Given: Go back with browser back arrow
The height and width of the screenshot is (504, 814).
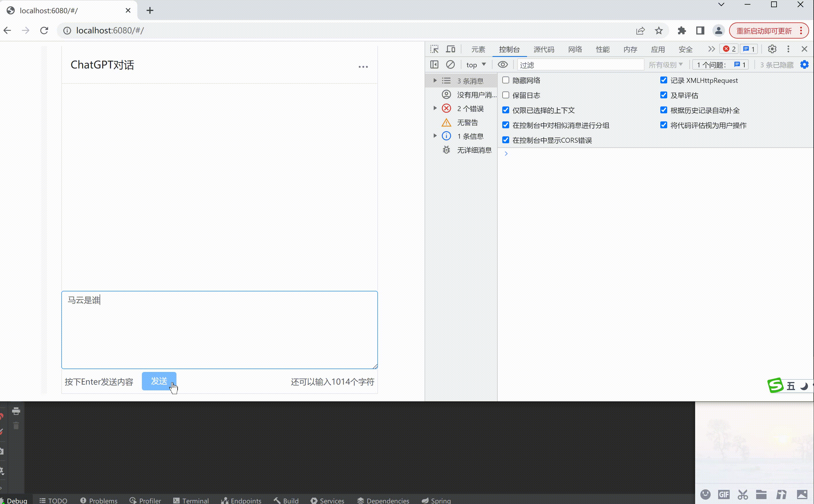Looking at the screenshot, I should click(7, 31).
